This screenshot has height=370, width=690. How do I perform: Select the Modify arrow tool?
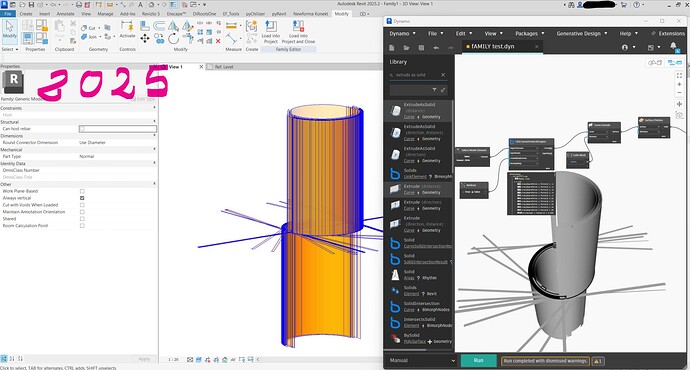click(x=9, y=31)
